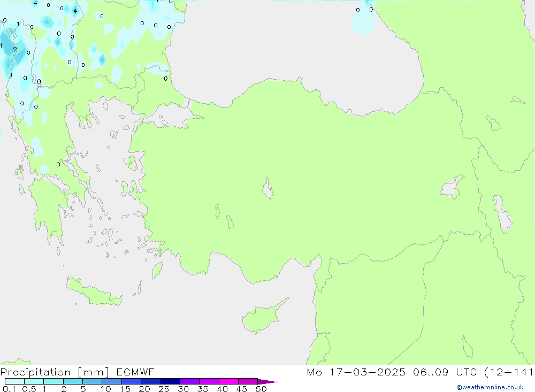Click the "17-03-2025" forecast date
The height and width of the screenshot is (392, 535).
click(368, 372)
